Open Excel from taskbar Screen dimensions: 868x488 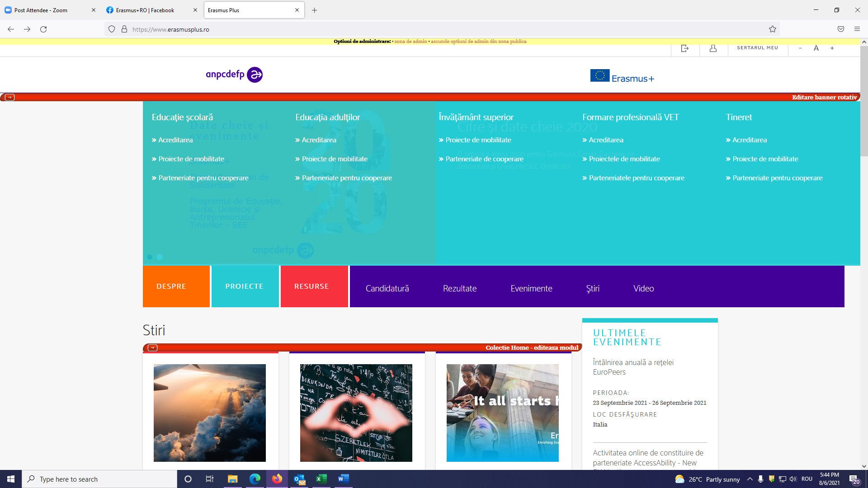click(x=321, y=479)
